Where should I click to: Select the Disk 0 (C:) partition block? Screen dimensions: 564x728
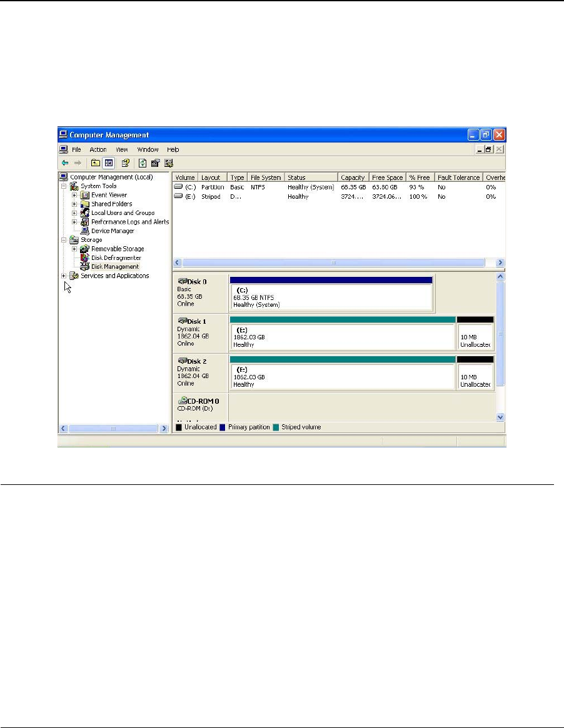(x=332, y=294)
